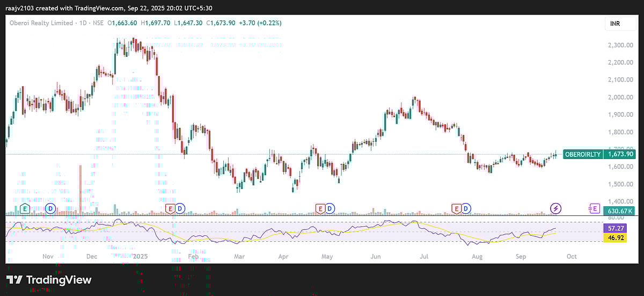The height and width of the screenshot is (296, 644).
Task: Open the dividend D marker in late July
Action: click(466, 208)
